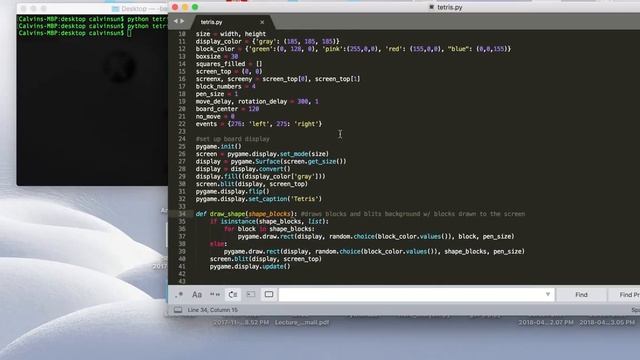Click the 'no_move = 0' code line
The image size is (640, 360).
[x=215, y=116]
